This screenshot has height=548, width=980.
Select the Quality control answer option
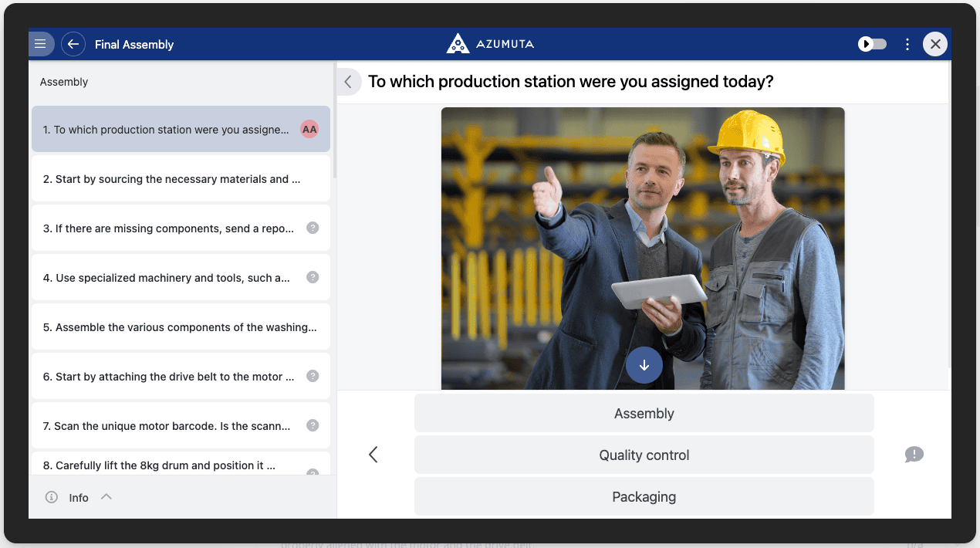click(644, 455)
